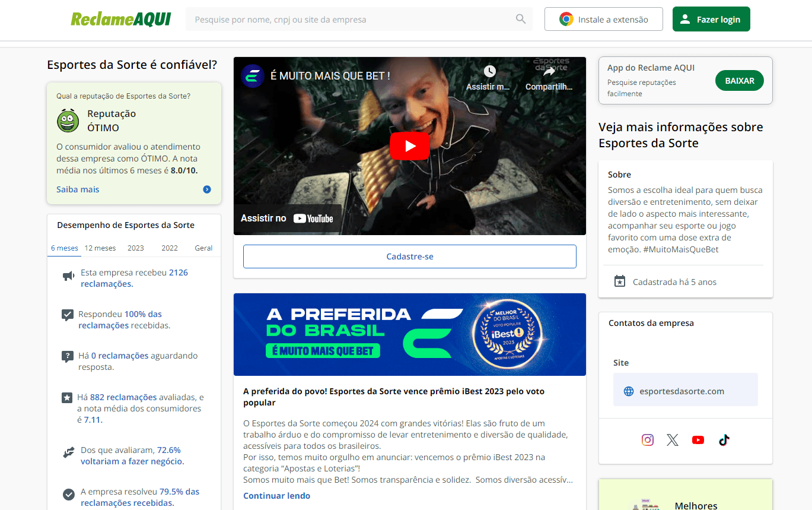Play the YouTube video

(x=410, y=146)
